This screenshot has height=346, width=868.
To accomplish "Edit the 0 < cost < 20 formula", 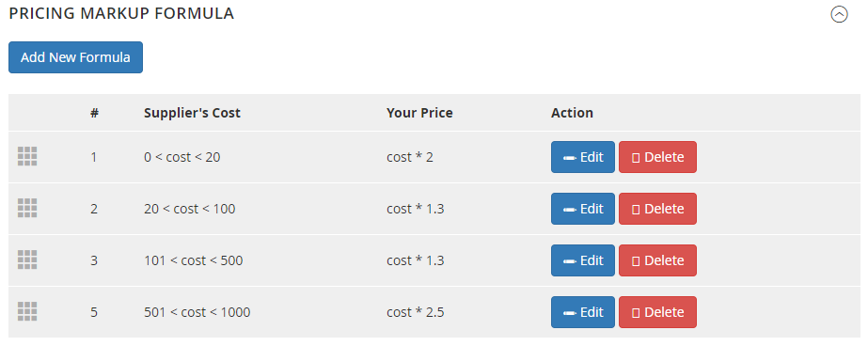I will click(583, 157).
